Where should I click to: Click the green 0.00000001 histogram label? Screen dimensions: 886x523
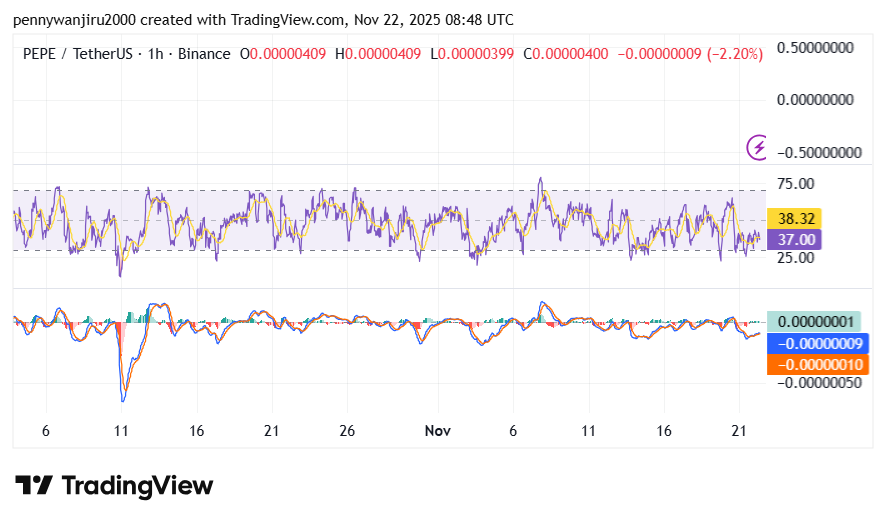(816, 322)
